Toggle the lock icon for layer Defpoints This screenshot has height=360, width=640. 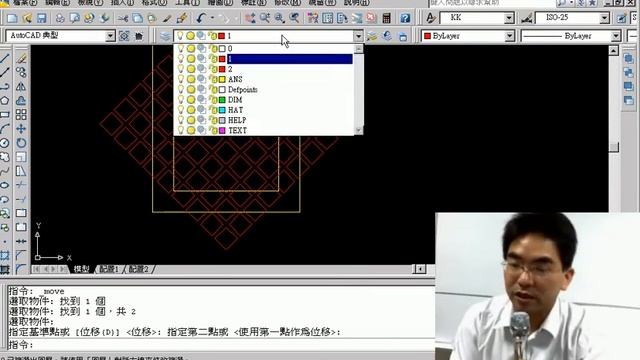pos(213,89)
